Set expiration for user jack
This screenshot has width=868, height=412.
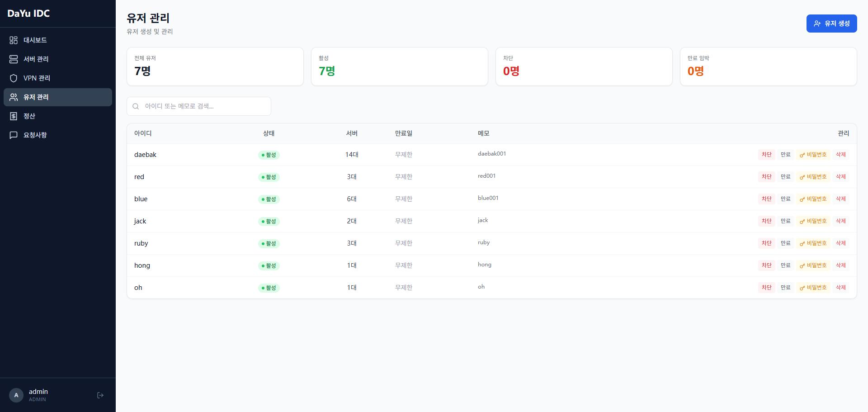coord(785,221)
